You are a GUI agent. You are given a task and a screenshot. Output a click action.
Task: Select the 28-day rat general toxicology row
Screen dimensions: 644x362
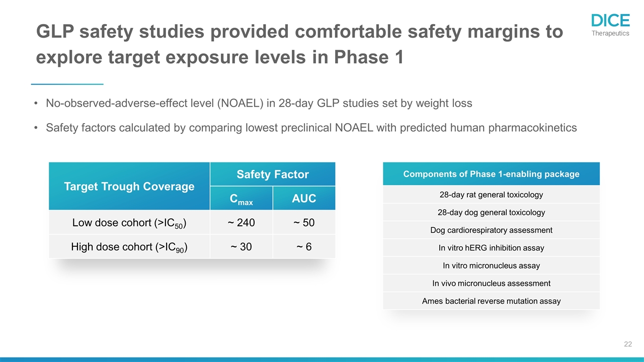[491, 195]
